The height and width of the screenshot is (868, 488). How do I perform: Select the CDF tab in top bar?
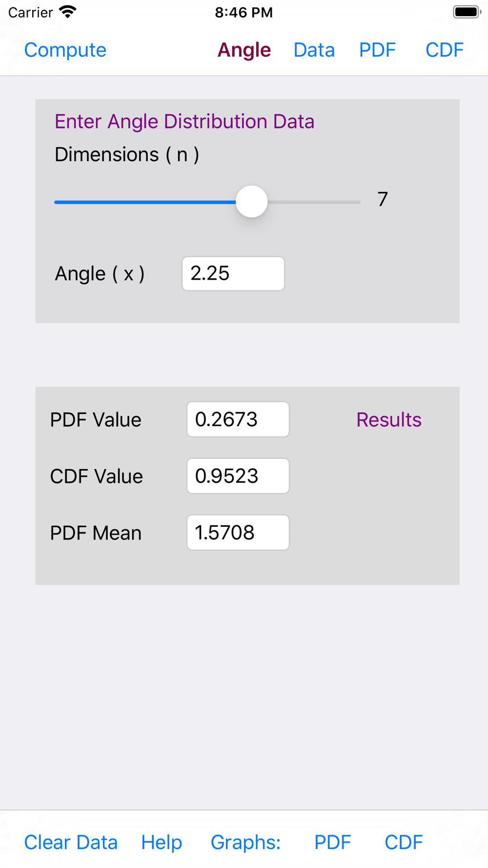click(x=444, y=50)
